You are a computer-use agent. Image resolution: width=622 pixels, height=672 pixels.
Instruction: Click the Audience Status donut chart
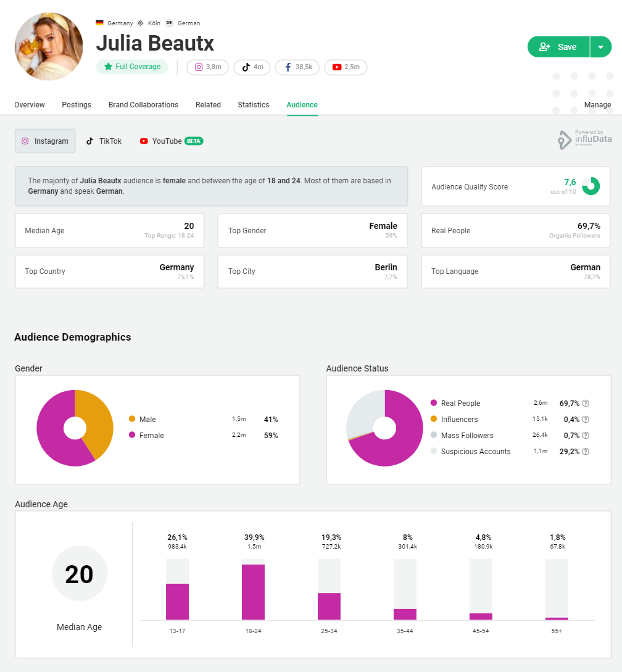(x=384, y=428)
